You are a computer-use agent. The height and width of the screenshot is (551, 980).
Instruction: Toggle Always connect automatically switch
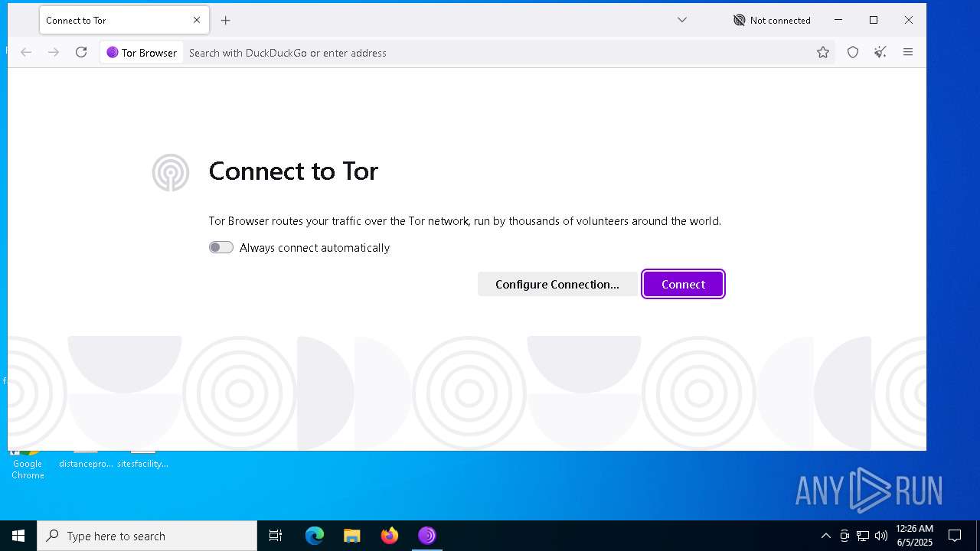[221, 247]
